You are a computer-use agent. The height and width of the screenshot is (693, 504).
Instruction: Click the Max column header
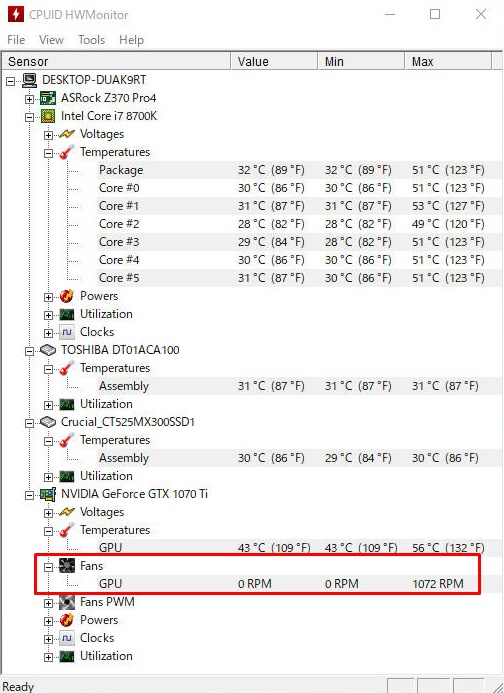click(448, 61)
